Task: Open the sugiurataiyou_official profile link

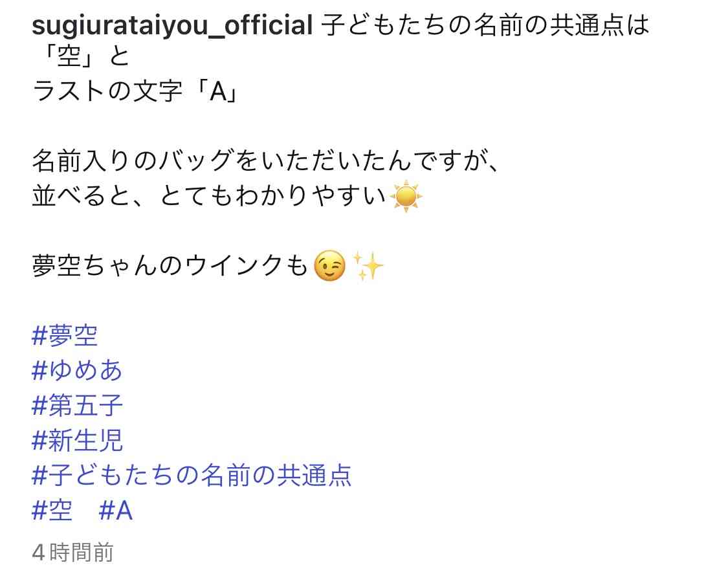Action: pyautogui.click(x=172, y=25)
